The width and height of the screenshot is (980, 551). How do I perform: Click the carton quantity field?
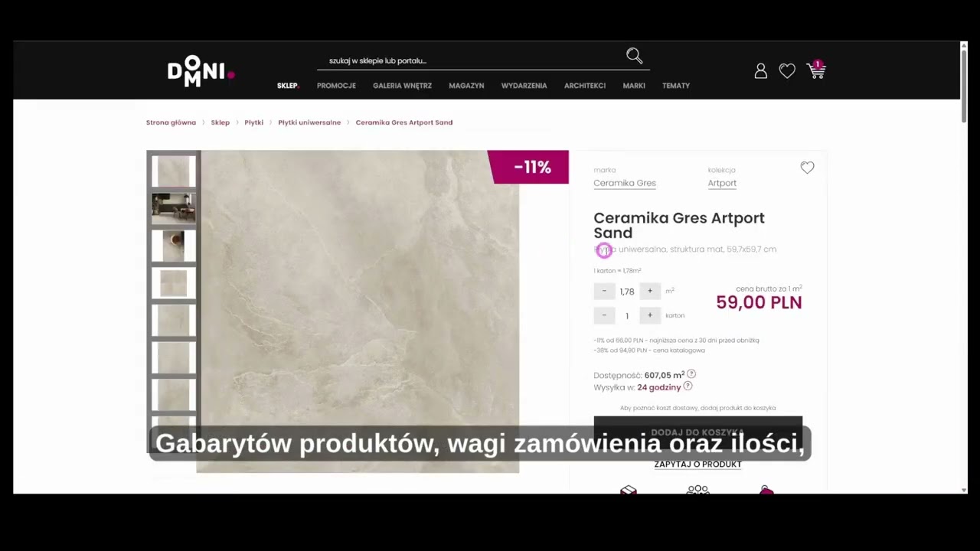(627, 316)
